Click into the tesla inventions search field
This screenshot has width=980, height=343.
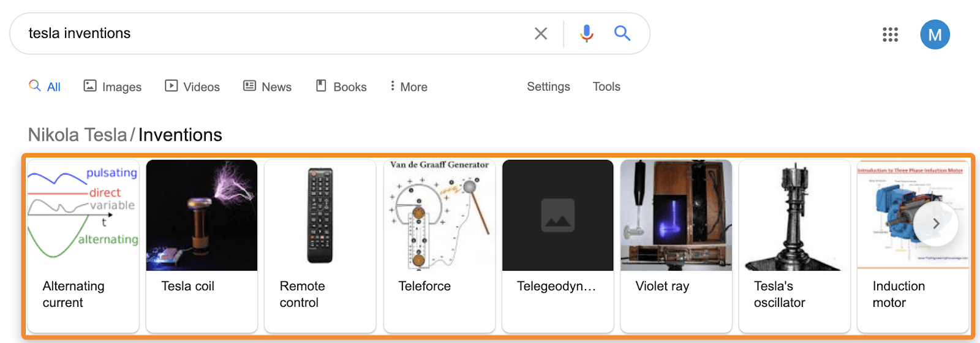pos(269,34)
